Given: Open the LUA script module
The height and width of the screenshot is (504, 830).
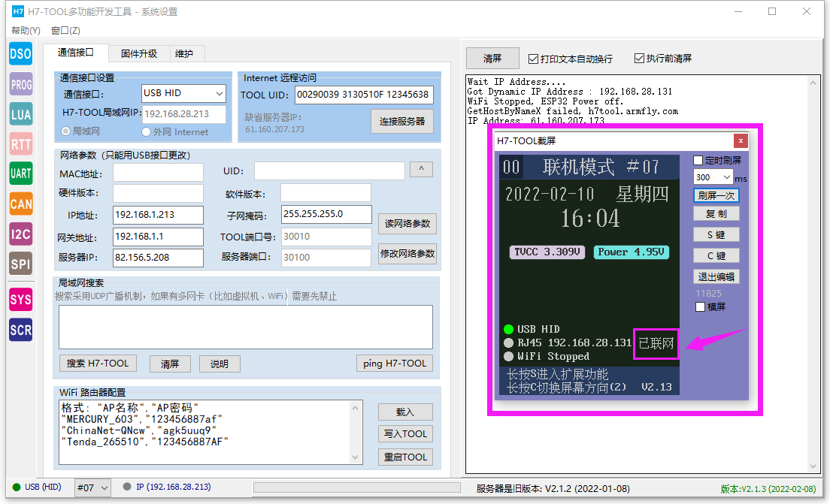Looking at the screenshot, I should (20, 114).
